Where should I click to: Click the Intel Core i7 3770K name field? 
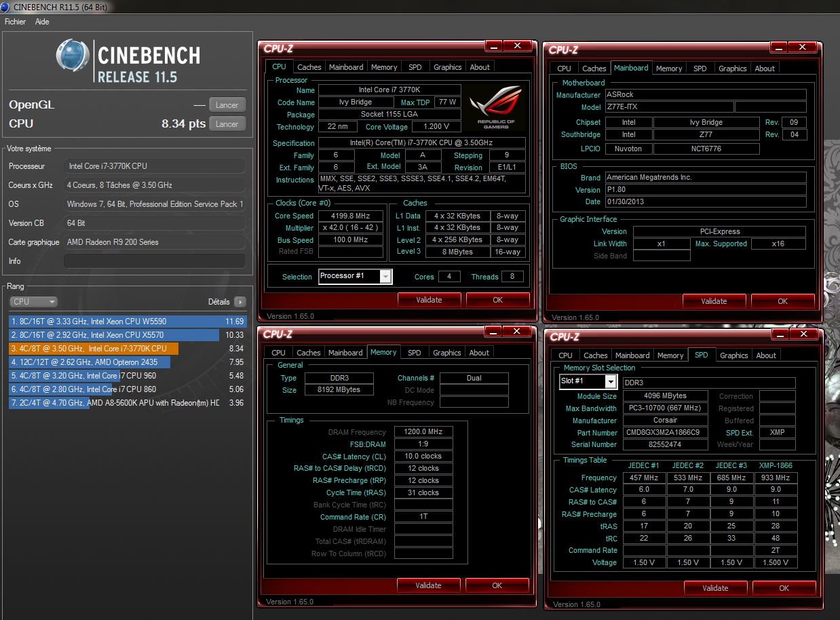click(389, 90)
